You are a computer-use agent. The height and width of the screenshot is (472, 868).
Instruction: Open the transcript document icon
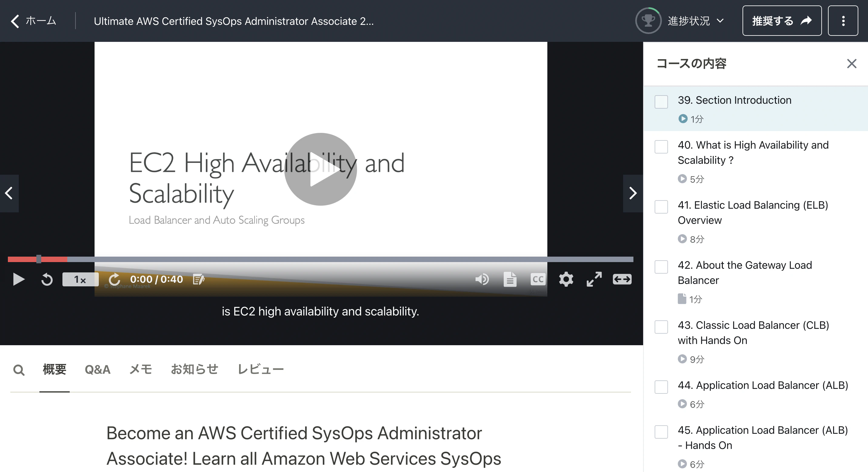point(510,279)
